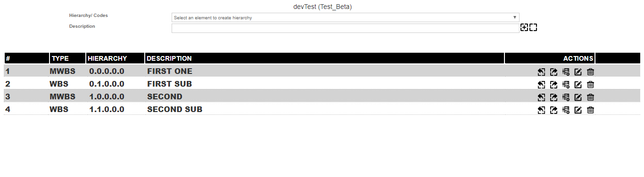Select hierarchy code 0.1.0.0.0

tap(107, 84)
